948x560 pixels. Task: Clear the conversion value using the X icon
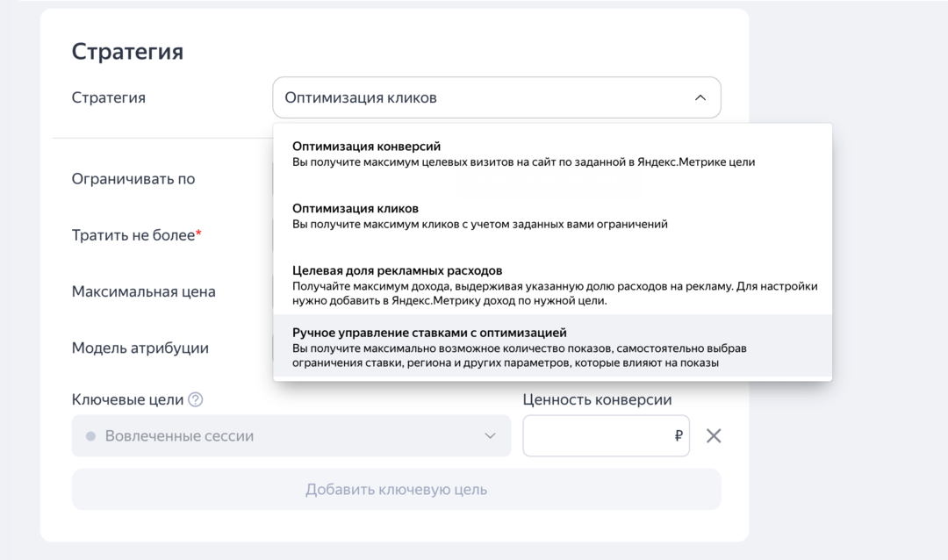tap(713, 435)
